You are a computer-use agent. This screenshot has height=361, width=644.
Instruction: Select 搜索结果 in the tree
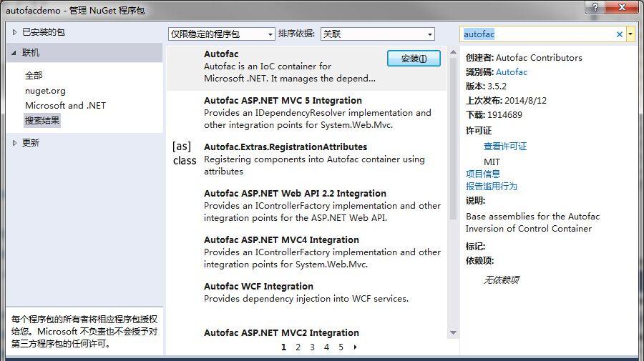42,121
